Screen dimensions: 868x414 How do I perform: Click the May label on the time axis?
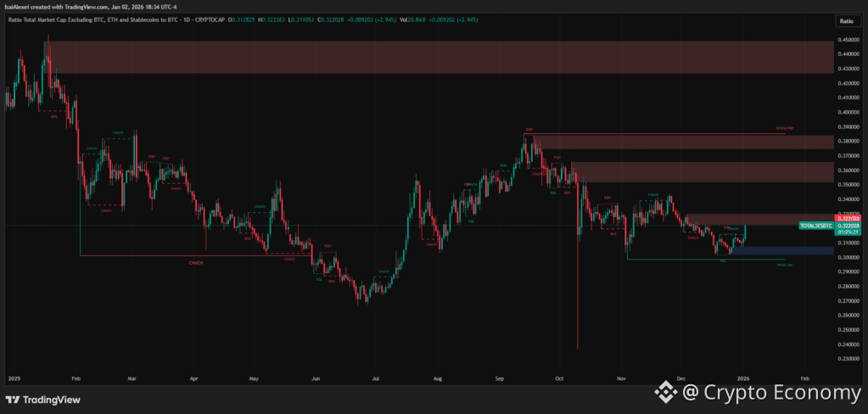(x=254, y=379)
